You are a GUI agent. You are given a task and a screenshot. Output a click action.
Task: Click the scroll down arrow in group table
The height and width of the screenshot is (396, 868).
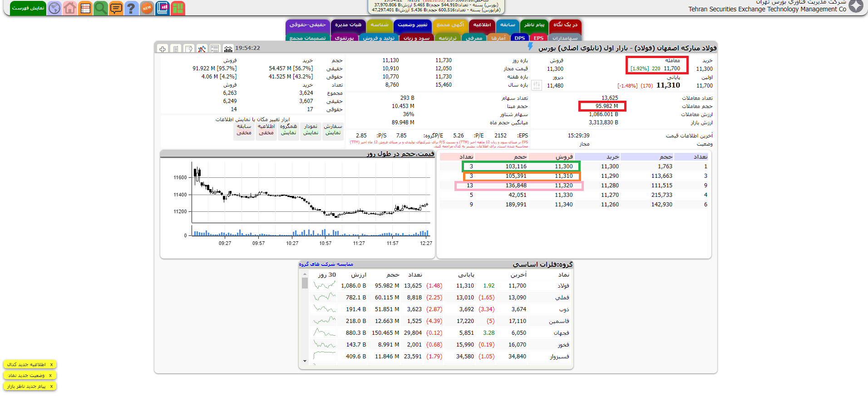point(305,361)
